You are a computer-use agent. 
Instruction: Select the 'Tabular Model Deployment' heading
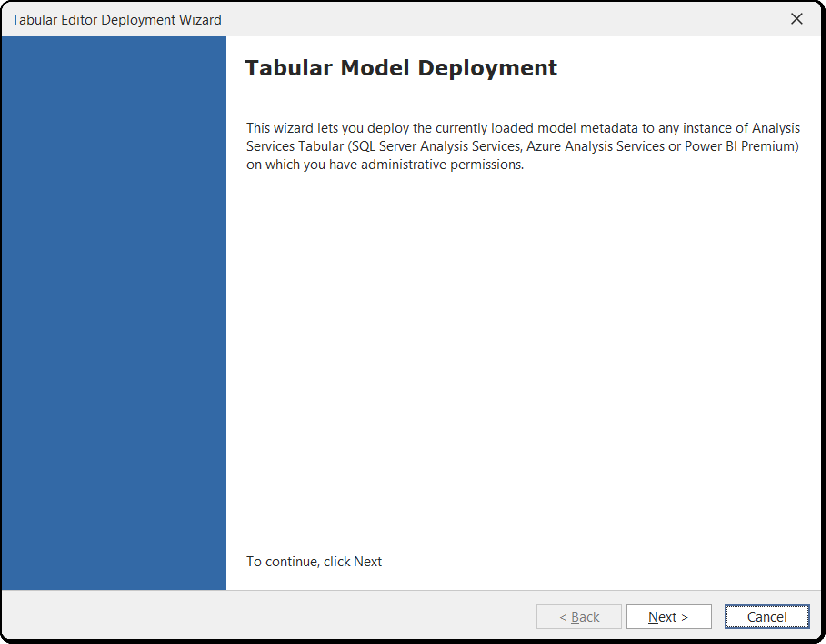pos(401,68)
